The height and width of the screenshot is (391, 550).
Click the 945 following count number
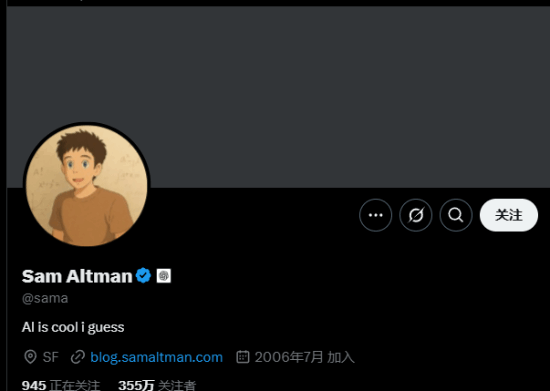tap(34, 385)
